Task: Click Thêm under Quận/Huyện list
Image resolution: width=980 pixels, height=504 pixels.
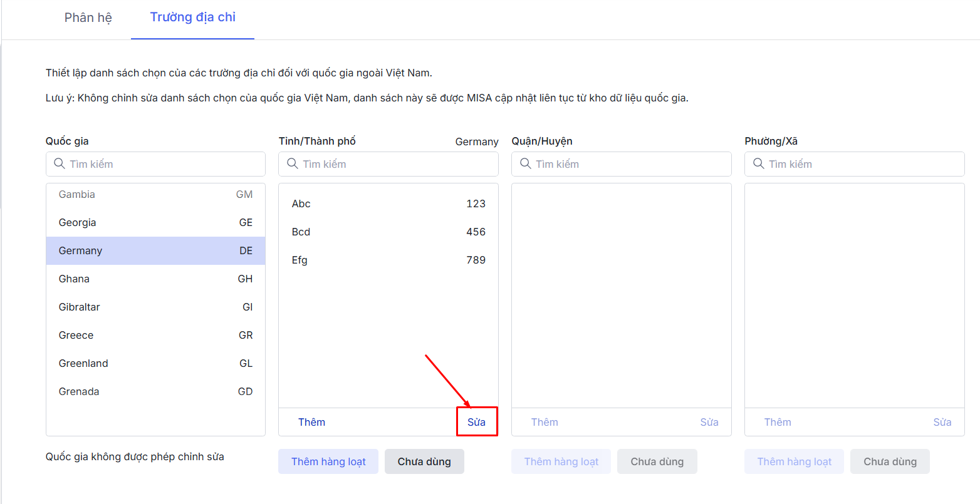Action: click(x=545, y=422)
